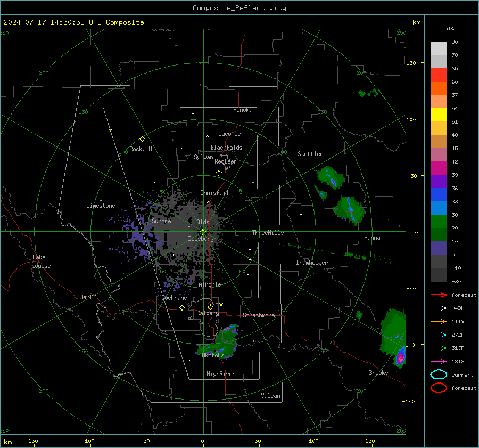The width and height of the screenshot is (479, 448).
Task: Click the asterisk marker above Limestone
Action: pyautogui.click(x=101, y=201)
